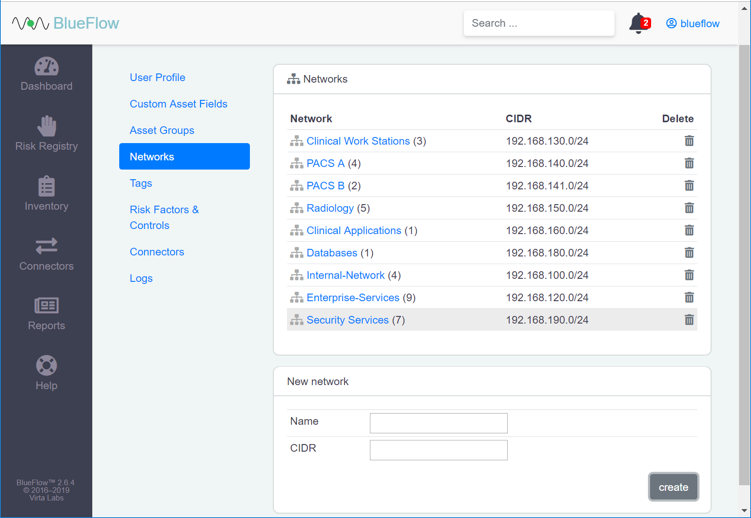Select the User Profile settings item
This screenshot has height=518, width=751.
tap(157, 77)
